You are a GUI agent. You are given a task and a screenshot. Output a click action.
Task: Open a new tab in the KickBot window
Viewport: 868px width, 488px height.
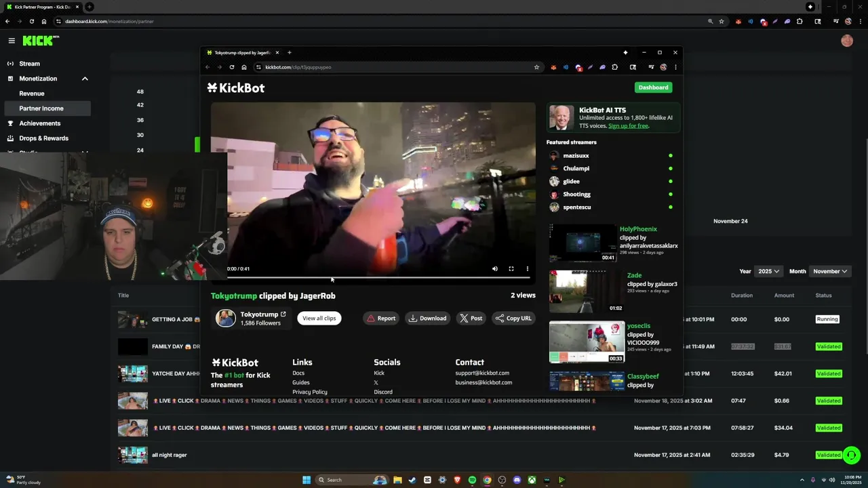(x=290, y=53)
